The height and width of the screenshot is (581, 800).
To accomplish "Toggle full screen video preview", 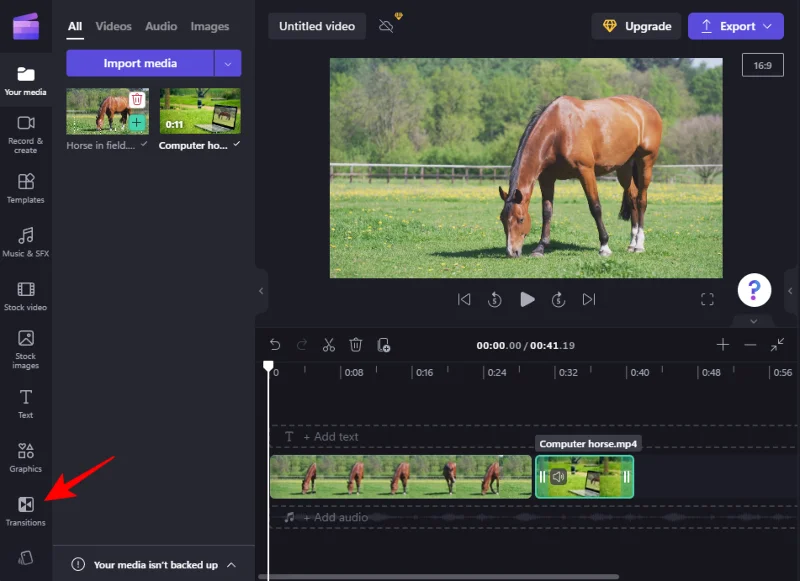I will [x=707, y=299].
